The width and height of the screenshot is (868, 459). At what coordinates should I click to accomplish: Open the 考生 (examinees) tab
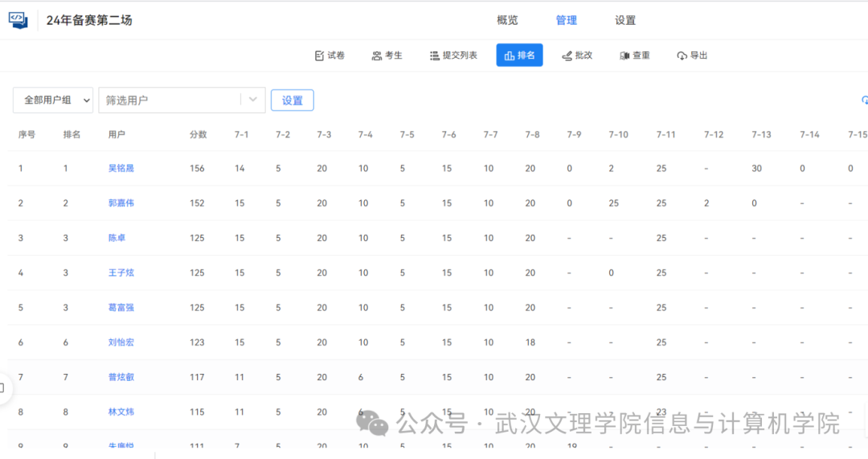(387, 55)
